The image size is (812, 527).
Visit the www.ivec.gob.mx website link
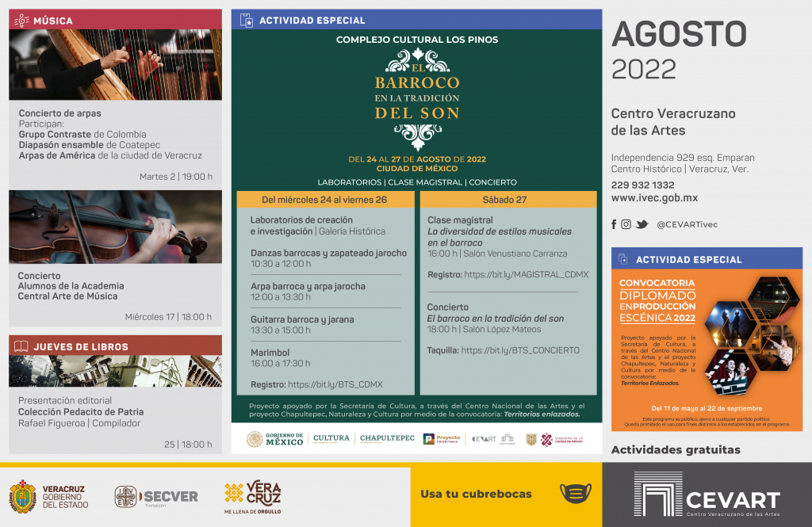(x=654, y=198)
